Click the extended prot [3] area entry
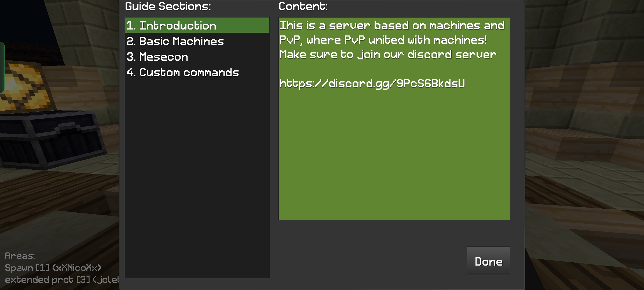This screenshot has height=290, width=644. coord(62,280)
